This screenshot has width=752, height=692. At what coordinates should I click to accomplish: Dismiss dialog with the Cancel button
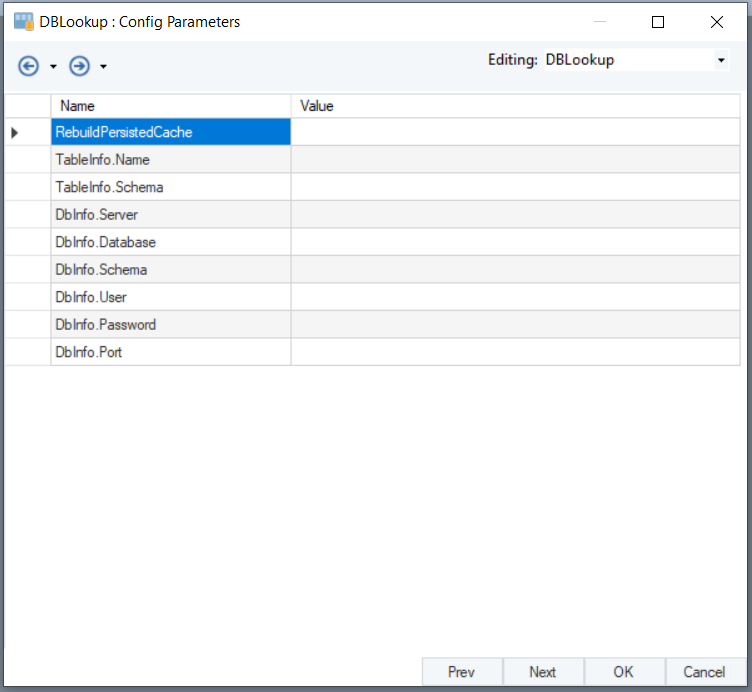coord(704,672)
